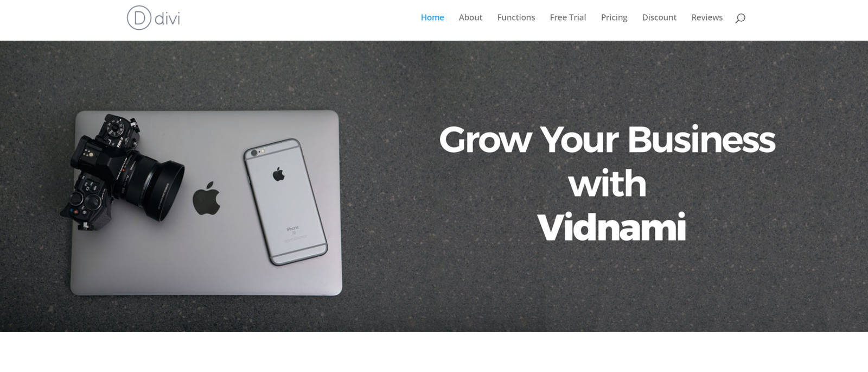Open the search magnifier icon
The height and width of the screenshot is (372, 868).
(740, 18)
